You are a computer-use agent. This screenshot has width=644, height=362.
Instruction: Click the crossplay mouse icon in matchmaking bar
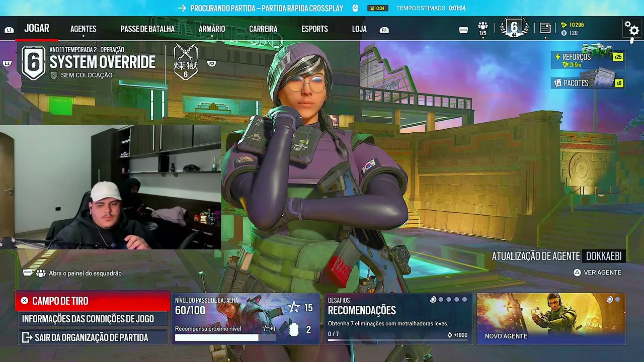pos(355,8)
